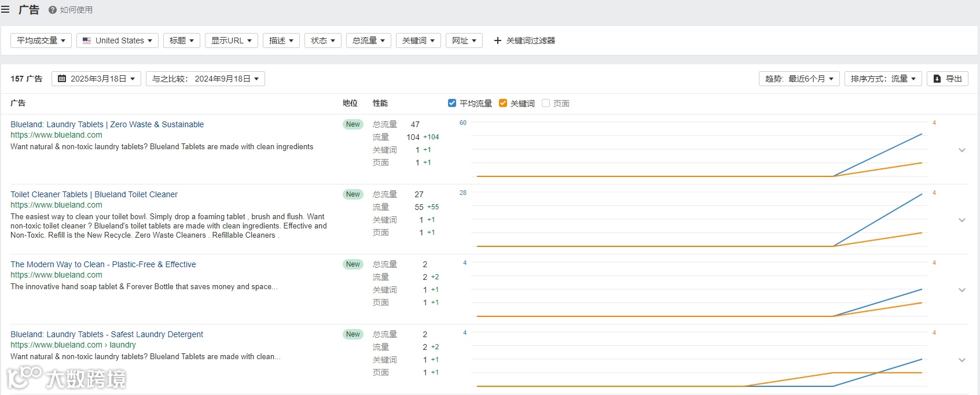
Task: Click the question mark help icon
Action: 53,10
